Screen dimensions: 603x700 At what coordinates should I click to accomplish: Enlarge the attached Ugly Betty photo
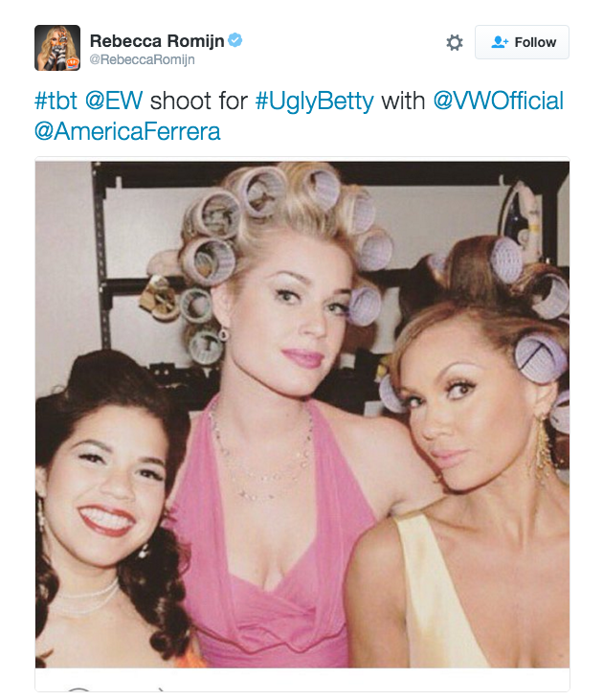(302, 415)
